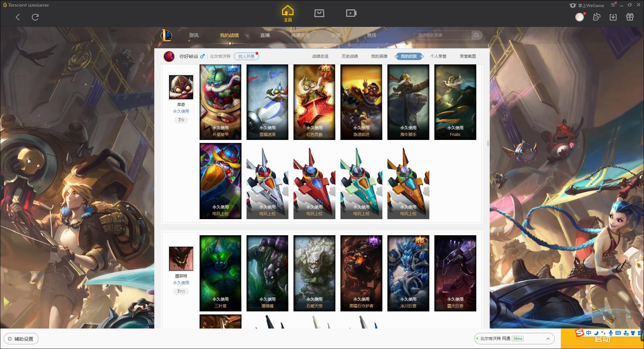Image resolution: width=644 pixels, height=349 pixels.
Task: Select 我的皮肤 sub-tab
Action: 409,56
